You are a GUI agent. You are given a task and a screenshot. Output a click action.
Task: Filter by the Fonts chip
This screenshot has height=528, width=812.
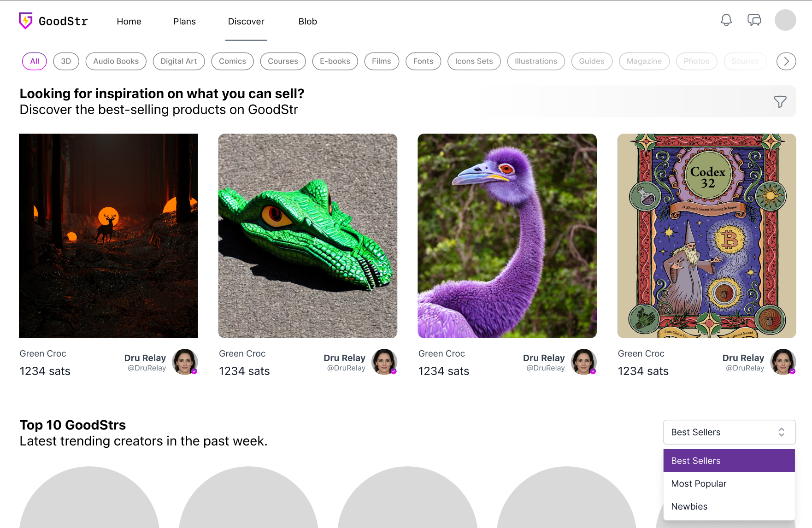pyautogui.click(x=423, y=61)
